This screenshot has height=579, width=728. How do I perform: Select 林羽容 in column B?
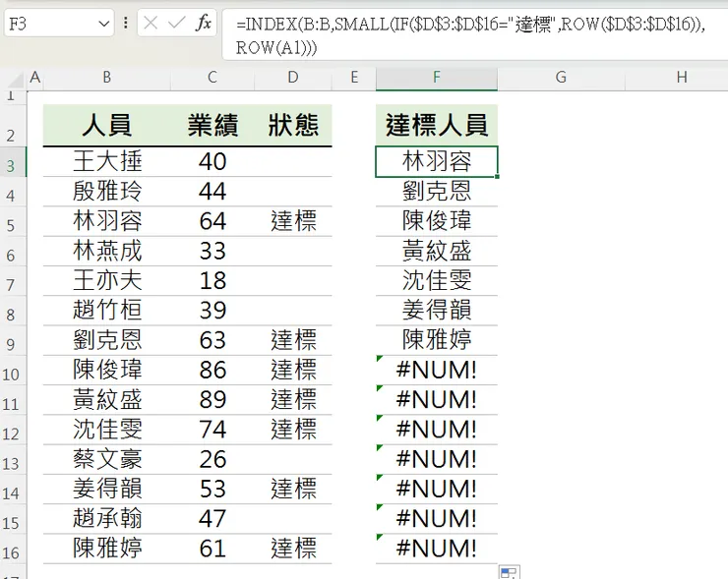point(107,221)
